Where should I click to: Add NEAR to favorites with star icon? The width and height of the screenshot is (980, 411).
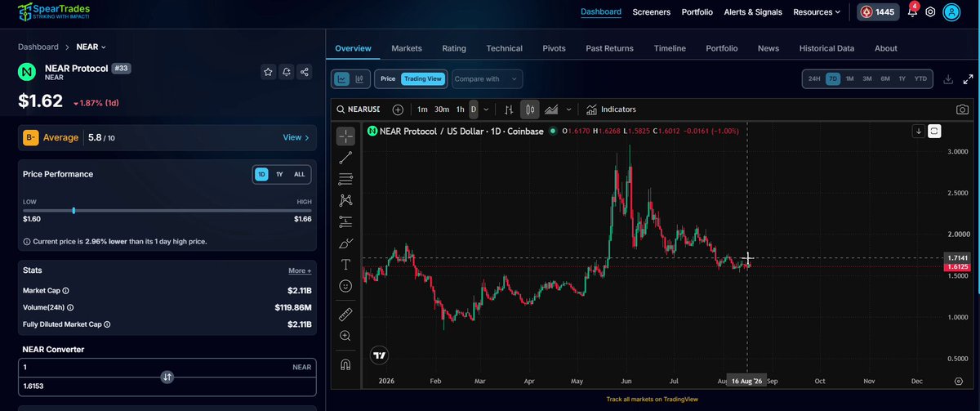[x=268, y=73]
